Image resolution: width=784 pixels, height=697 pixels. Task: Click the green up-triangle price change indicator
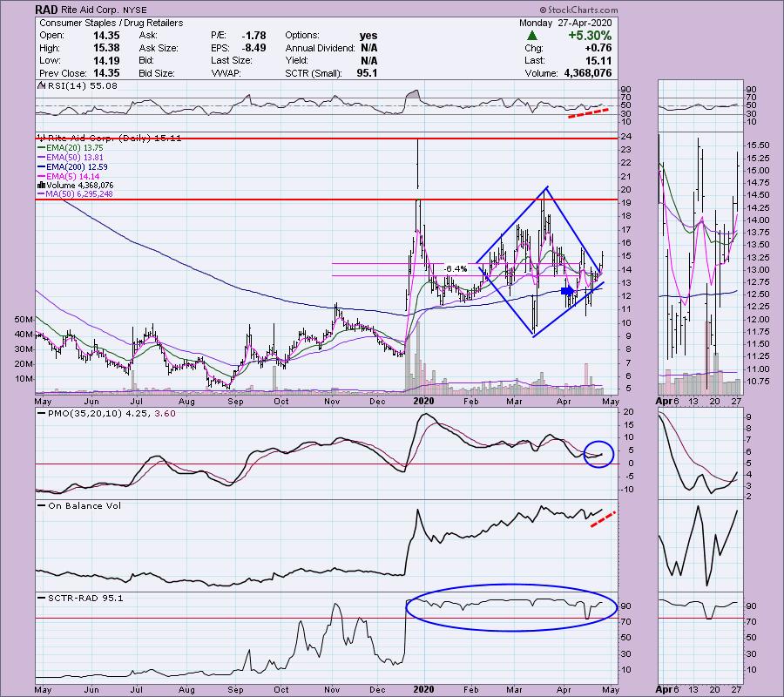(x=532, y=36)
